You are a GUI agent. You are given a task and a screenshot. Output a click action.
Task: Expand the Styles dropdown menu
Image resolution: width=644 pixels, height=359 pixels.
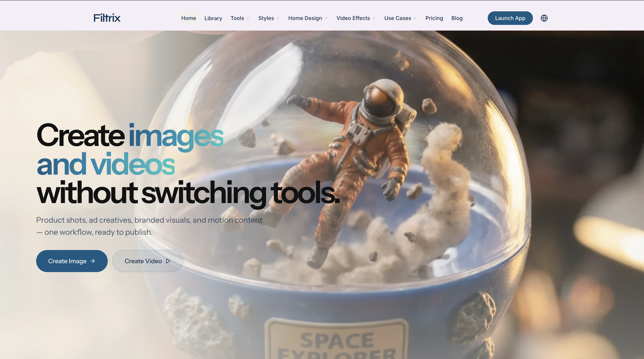(x=269, y=18)
